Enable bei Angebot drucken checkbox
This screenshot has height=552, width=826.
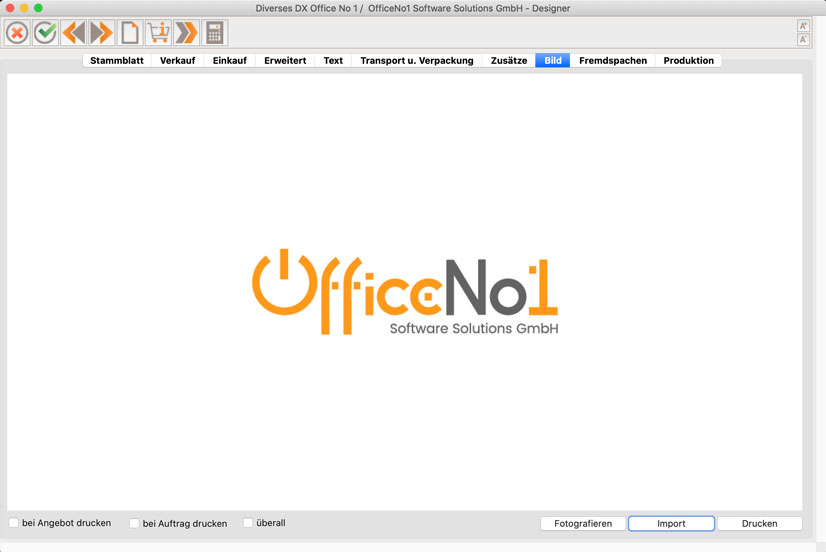14,523
